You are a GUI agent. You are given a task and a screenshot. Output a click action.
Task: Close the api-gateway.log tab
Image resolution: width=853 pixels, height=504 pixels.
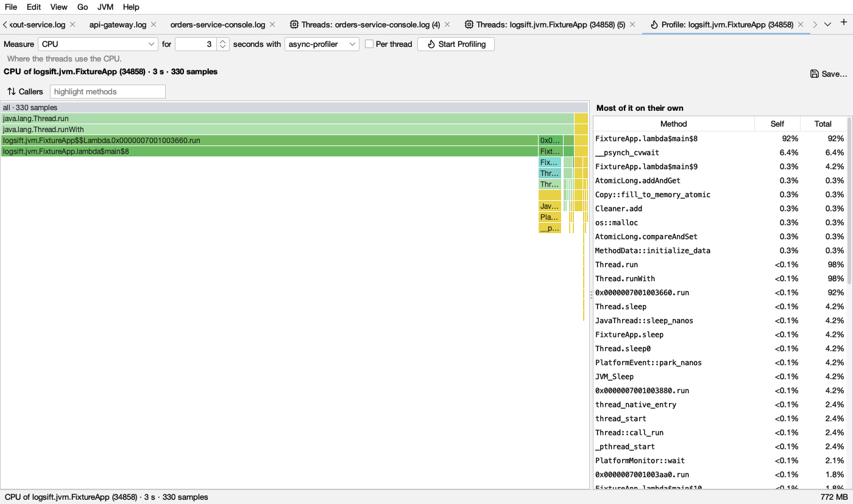154,24
